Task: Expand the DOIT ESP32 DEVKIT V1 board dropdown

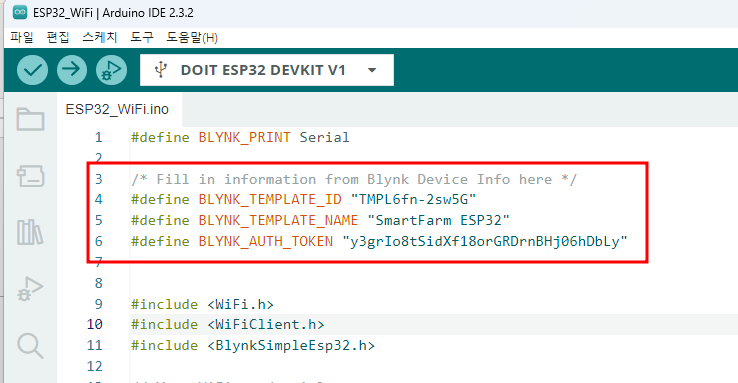Action: pos(267,70)
